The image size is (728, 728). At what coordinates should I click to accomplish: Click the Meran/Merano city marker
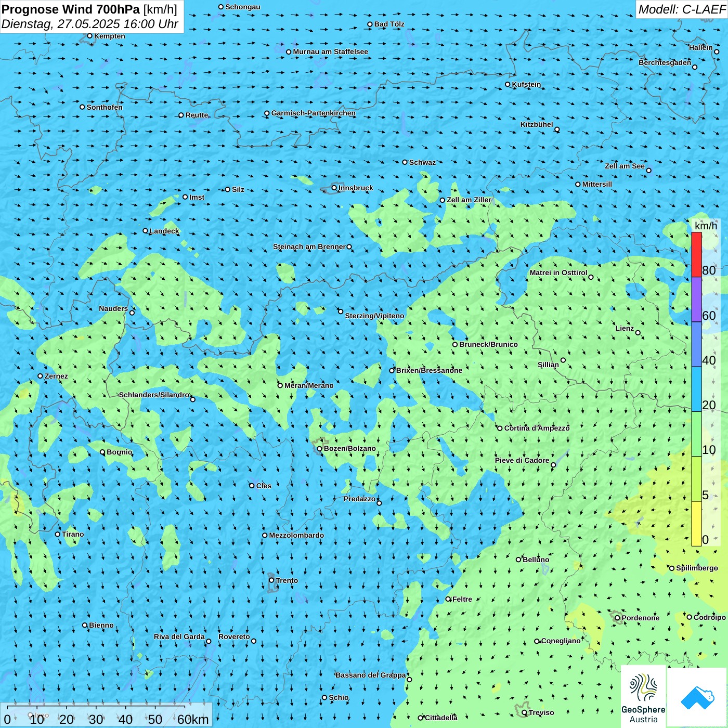(x=280, y=385)
